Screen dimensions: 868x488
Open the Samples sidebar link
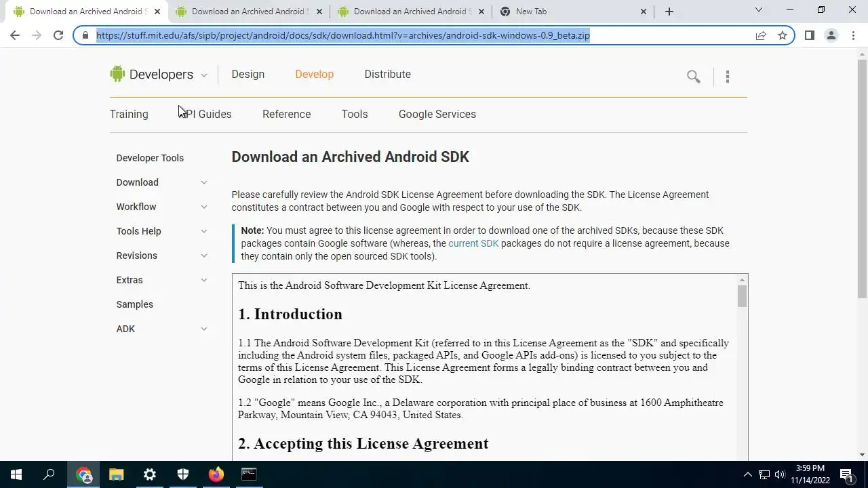[135, 304]
